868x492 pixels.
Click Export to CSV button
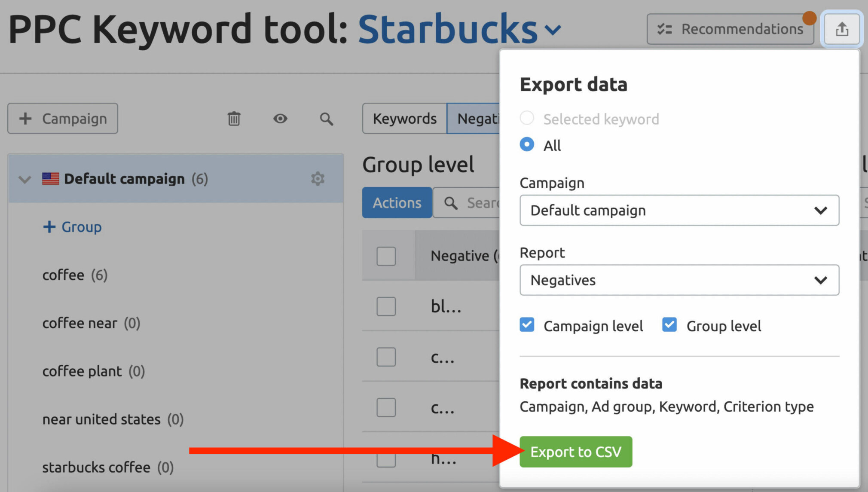[x=575, y=452]
